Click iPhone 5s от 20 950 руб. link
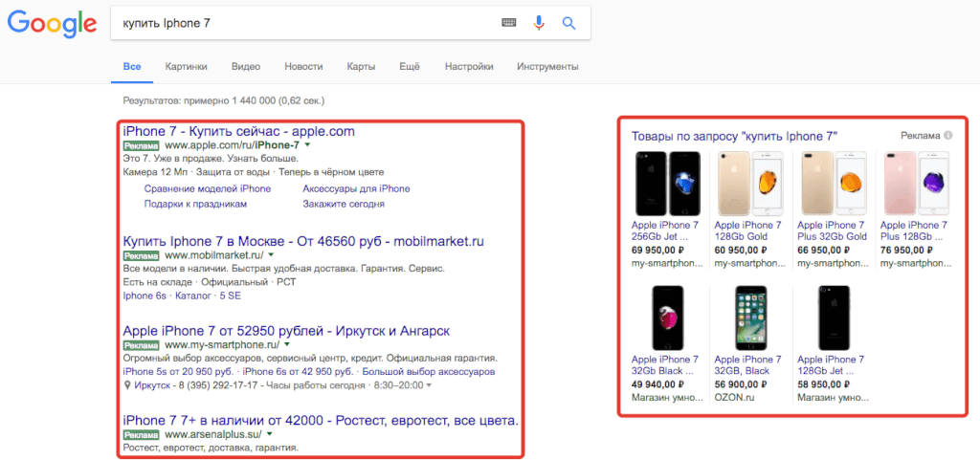This screenshot has width=980, height=460. click(177, 371)
